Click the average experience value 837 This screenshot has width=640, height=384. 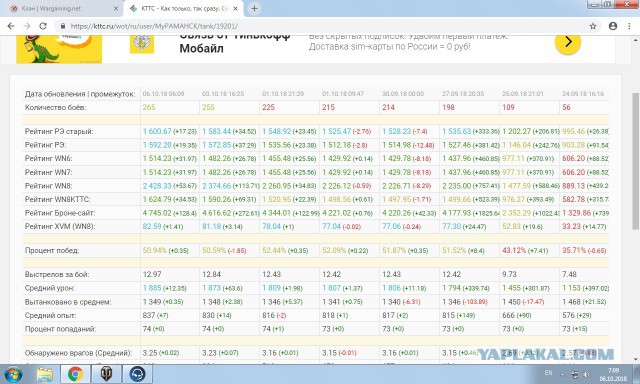click(x=148, y=315)
